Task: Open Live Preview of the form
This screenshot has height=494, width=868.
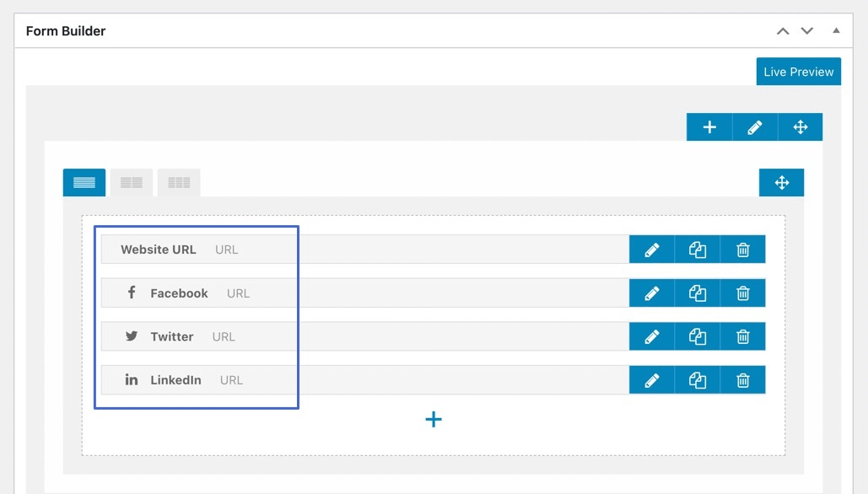Action: click(798, 71)
